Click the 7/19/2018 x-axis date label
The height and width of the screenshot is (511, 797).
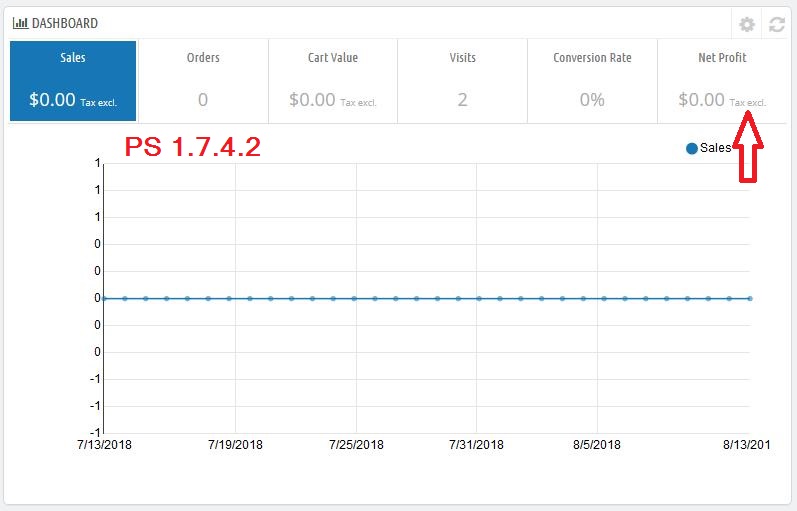pos(235,445)
